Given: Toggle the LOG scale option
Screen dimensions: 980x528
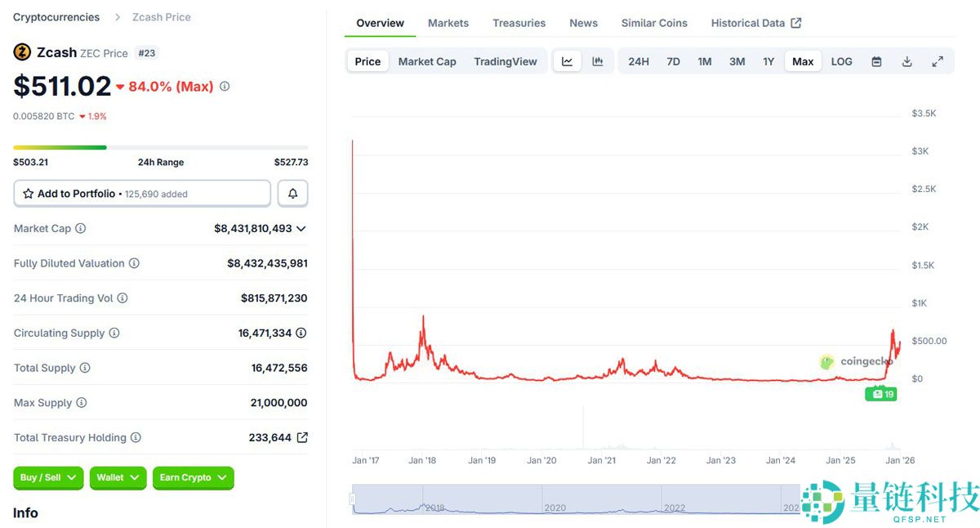Looking at the screenshot, I should point(841,61).
